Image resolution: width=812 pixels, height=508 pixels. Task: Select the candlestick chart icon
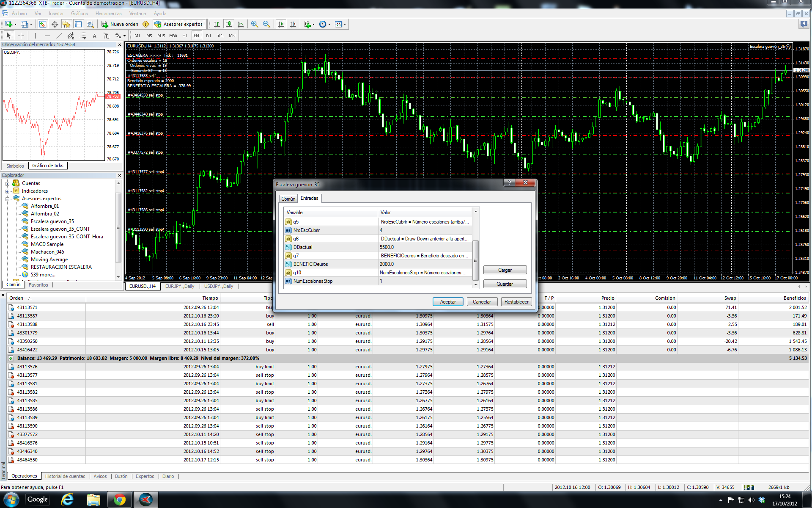[x=229, y=24]
